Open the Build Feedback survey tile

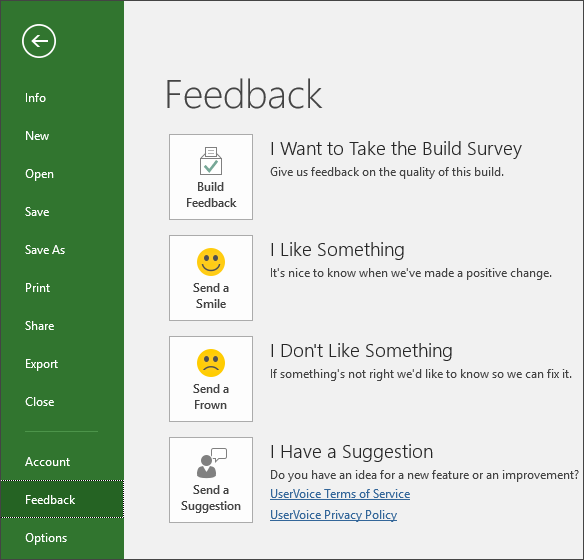coord(211,177)
